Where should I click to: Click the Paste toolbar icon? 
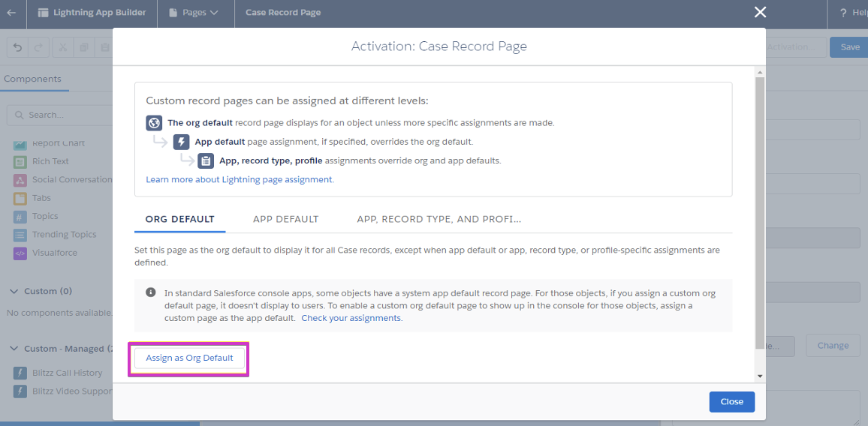(104, 47)
